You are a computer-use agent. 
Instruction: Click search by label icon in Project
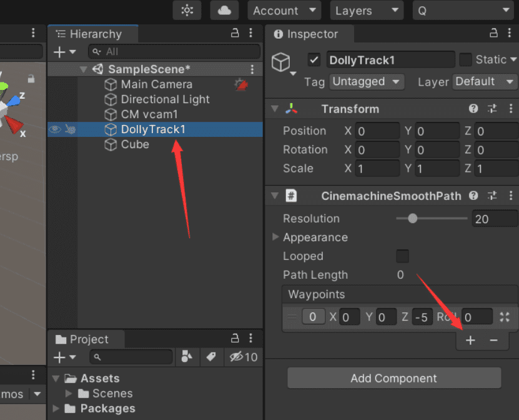(x=211, y=357)
